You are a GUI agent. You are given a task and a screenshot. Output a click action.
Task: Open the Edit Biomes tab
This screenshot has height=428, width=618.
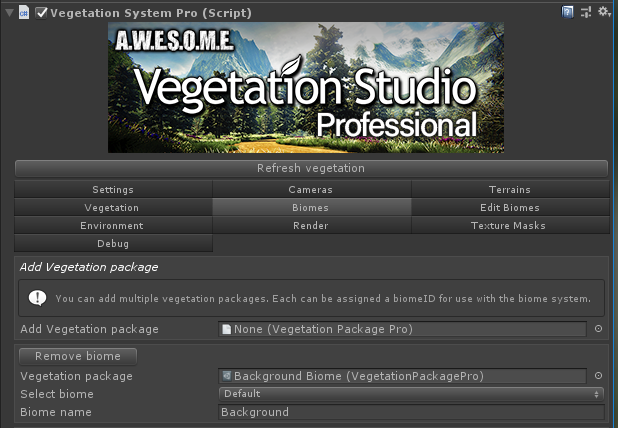point(510,208)
